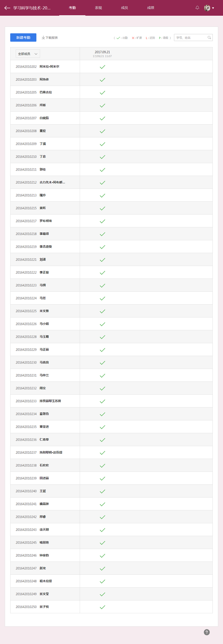Toggle attendance mark for 马芳
223x644 pixels.
pyautogui.click(x=102, y=298)
